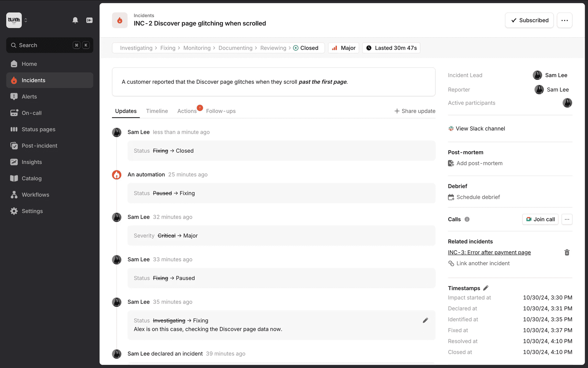The image size is (588, 368).
Task: Switch to the Follow-ups tab
Action: click(x=221, y=111)
